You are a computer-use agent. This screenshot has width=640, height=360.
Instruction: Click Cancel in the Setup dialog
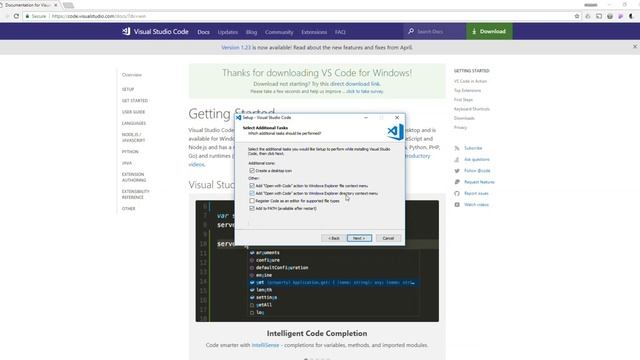(x=388, y=238)
